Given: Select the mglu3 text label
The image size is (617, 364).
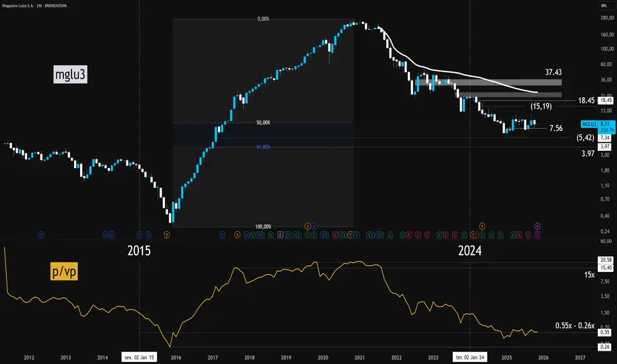Looking at the screenshot, I should [x=70, y=74].
